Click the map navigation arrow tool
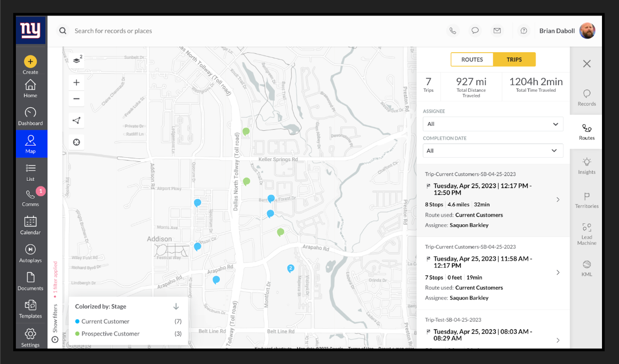The image size is (619, 364). pos(76,120)
